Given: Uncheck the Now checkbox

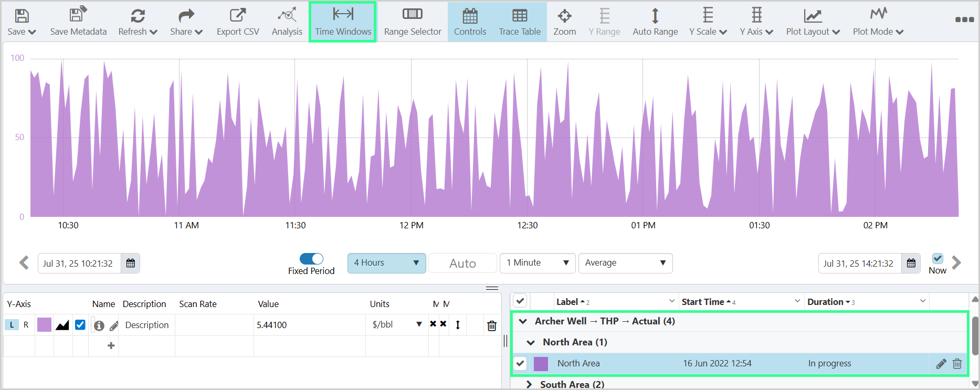Looking at the screenshot, I should pyautogui.click(x=937, y=258).
